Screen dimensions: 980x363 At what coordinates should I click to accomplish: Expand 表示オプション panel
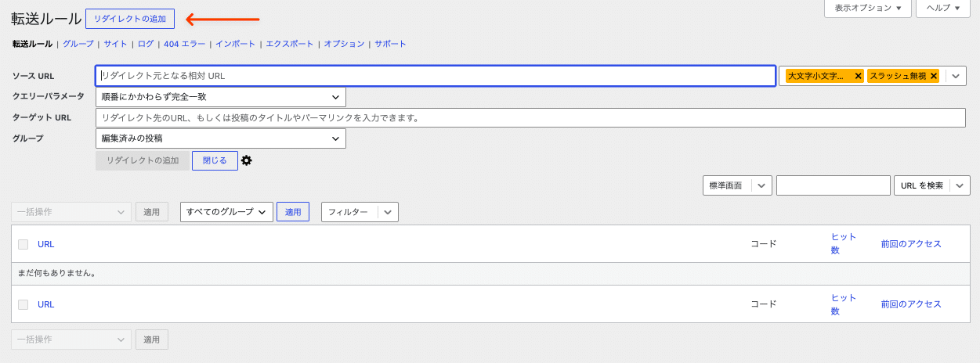(x=867, y=8)
